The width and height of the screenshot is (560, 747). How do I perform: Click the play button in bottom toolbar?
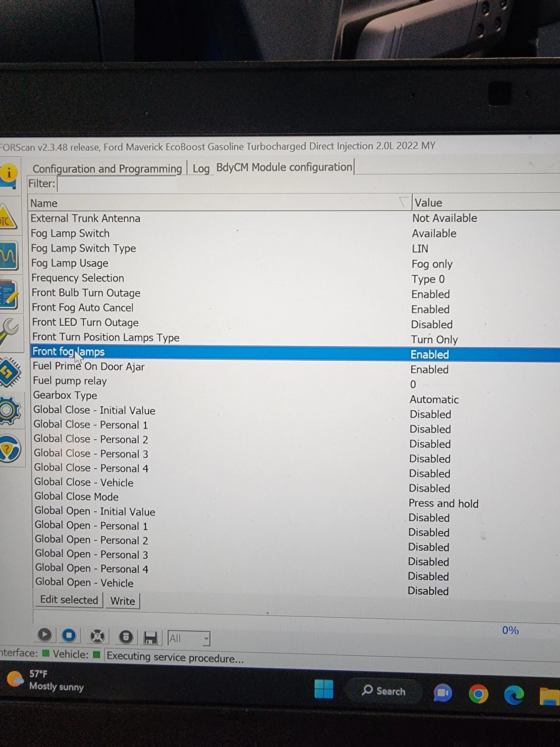45,635
